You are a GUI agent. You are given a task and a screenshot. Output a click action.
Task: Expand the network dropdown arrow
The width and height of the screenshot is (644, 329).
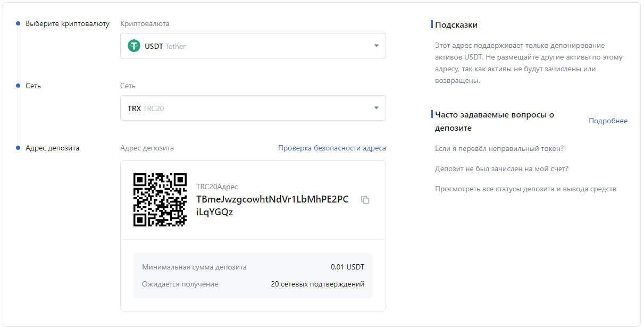[376, 108]
